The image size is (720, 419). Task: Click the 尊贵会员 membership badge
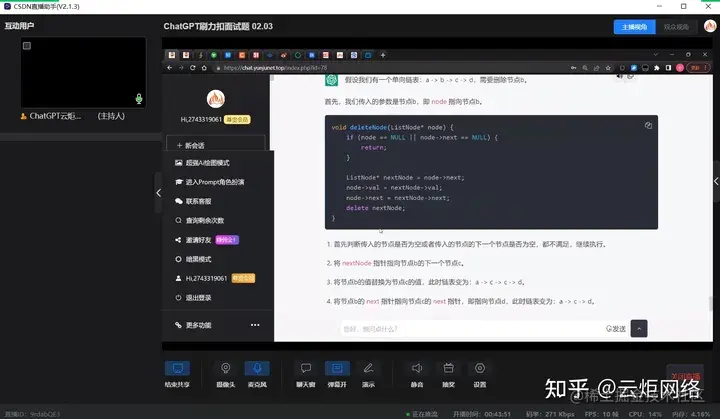coord(237,119)
